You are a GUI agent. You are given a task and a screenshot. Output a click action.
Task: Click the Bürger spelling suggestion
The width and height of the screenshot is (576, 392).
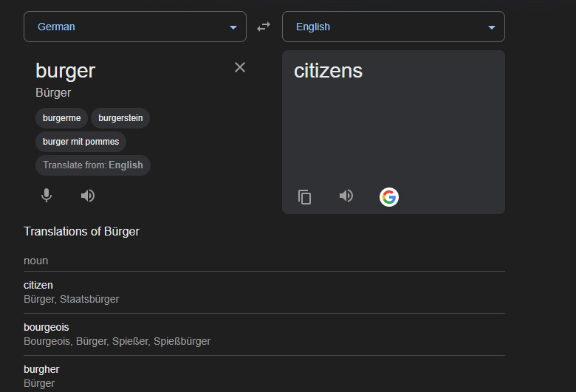(53, 92)
